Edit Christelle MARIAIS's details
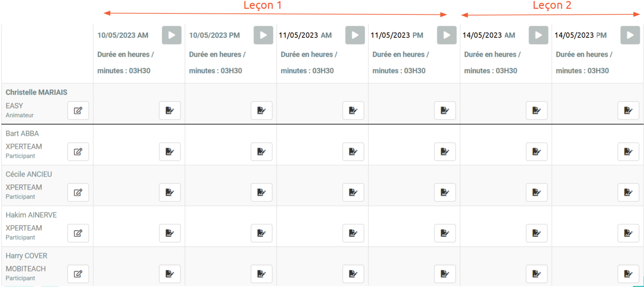 (x=78, y=111)
